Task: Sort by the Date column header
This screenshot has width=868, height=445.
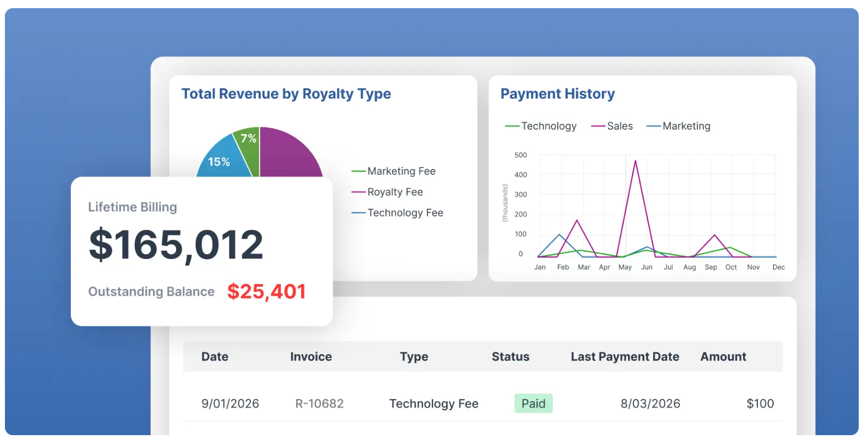Action: click(x=215, y=357)
